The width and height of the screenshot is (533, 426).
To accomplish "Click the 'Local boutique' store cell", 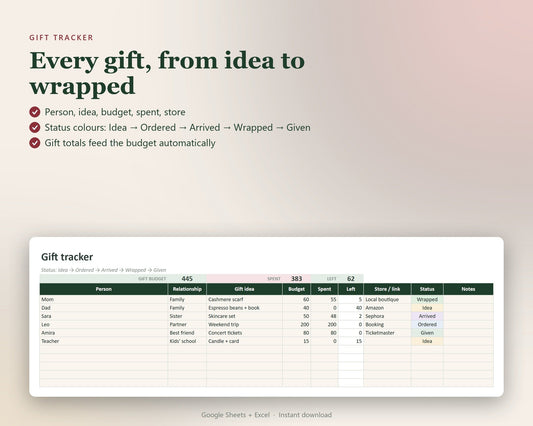I will pos(387,300).
